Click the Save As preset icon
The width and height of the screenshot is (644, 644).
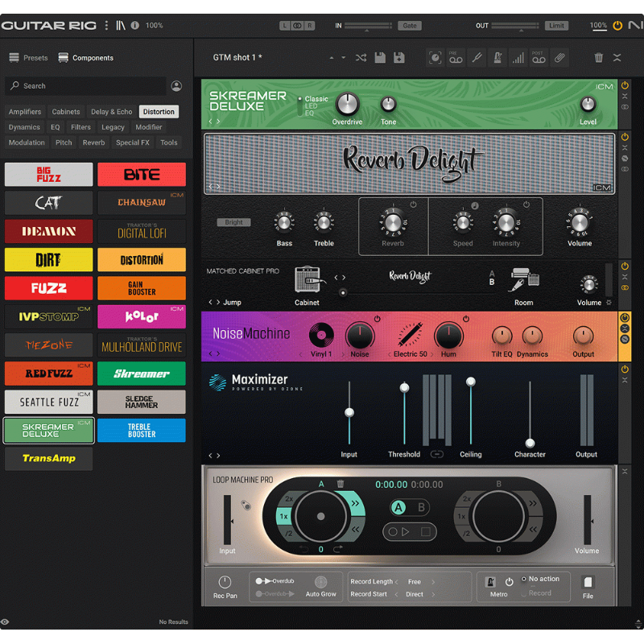coord(399,57)
